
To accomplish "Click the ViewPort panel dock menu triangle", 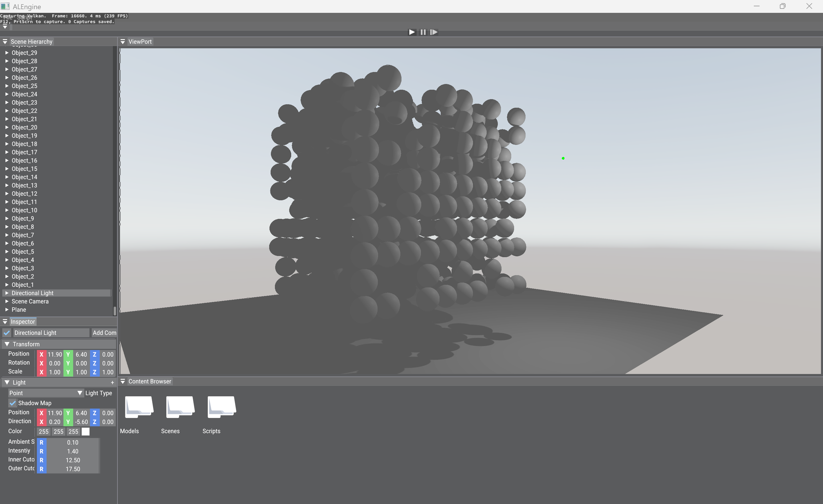I will [123, 42].
